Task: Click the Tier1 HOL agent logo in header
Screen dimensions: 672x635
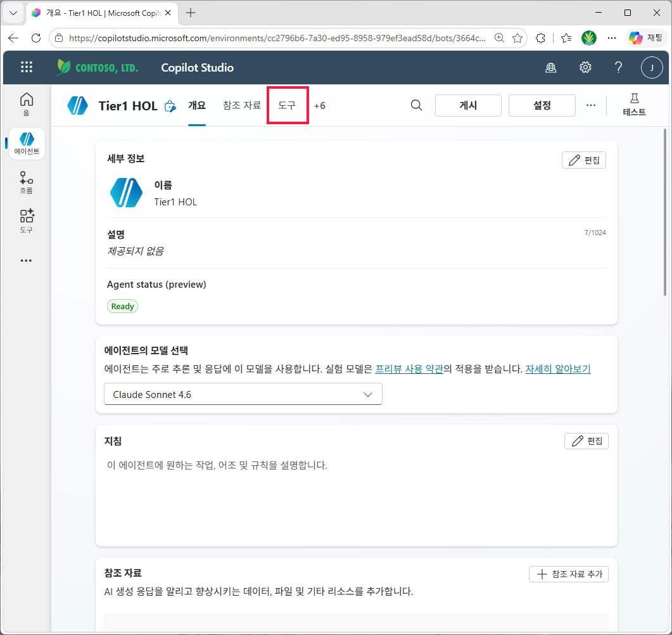Action: pos(77,105)
